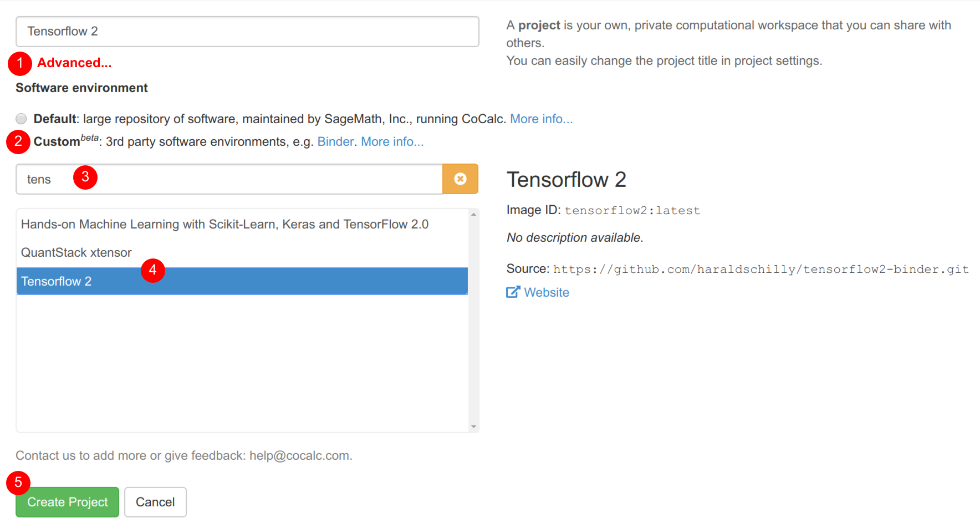The height and width of the screenshot is (528, 980).
Task: Open the Binder link
Action: (x=335, y=142)
